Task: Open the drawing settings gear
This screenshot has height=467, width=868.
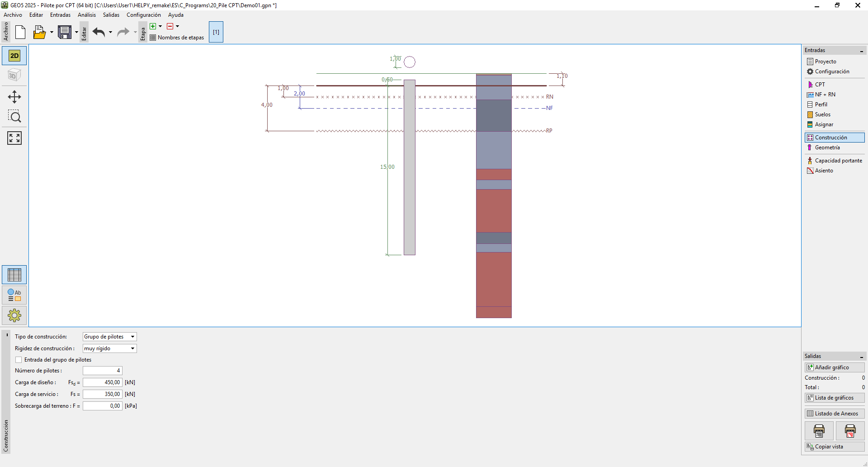Action: 14,315
